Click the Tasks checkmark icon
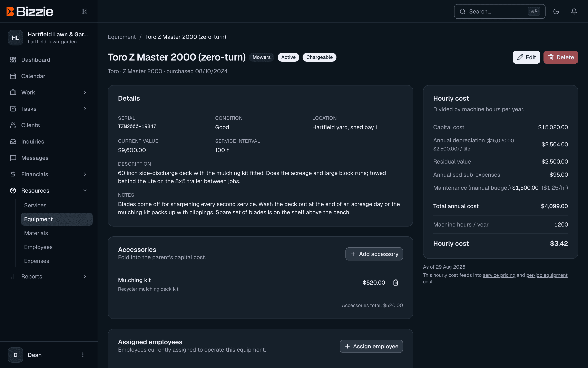 tap(13, 109)
